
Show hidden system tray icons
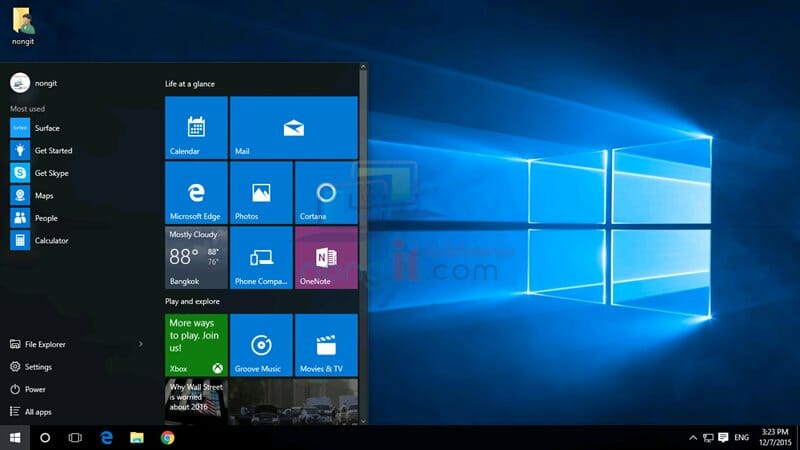pos(693,438)
